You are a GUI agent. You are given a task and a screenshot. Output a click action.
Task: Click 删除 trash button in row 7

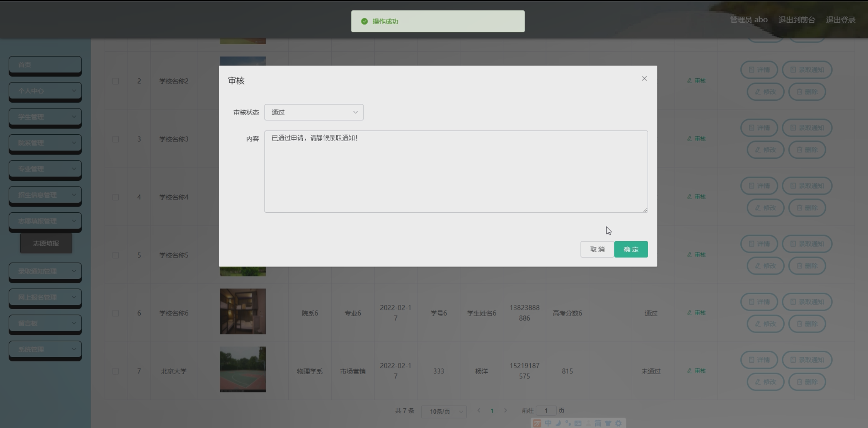807,382
